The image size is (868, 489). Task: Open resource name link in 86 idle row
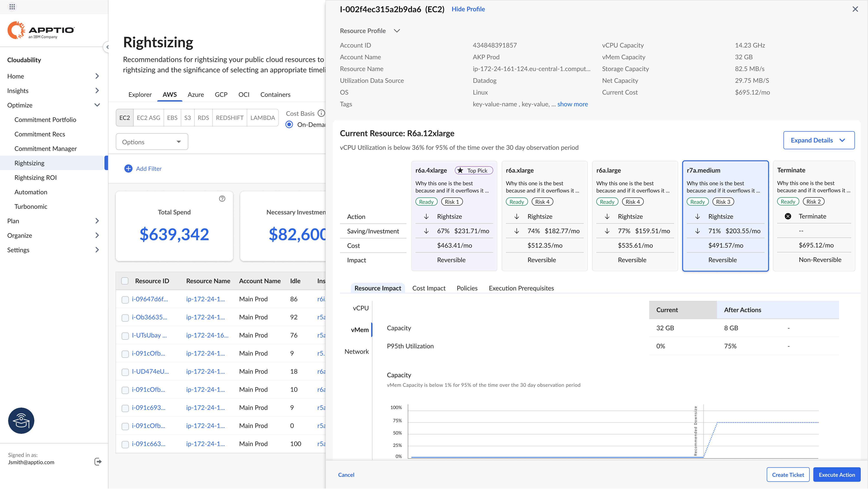205,299
